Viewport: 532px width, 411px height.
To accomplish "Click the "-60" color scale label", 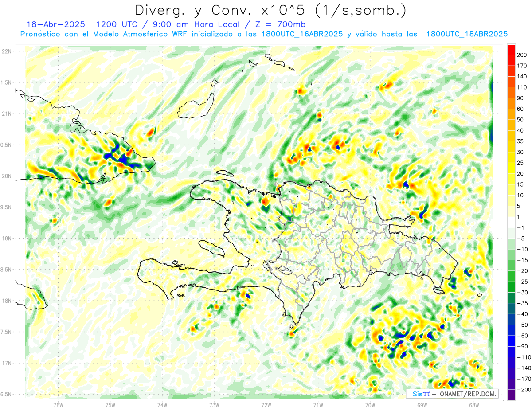I will (522, 336).
